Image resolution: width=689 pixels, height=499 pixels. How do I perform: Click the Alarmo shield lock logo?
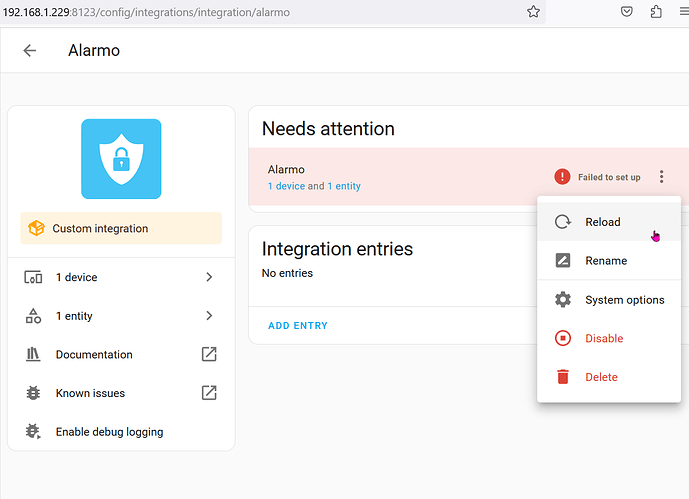tap(121, 158)
